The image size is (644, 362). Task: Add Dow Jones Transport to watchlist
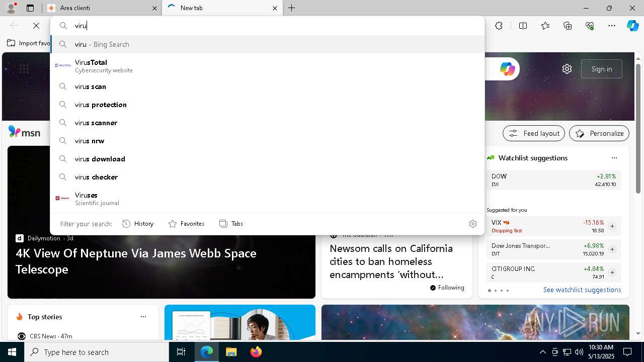[x=612, y=249]
